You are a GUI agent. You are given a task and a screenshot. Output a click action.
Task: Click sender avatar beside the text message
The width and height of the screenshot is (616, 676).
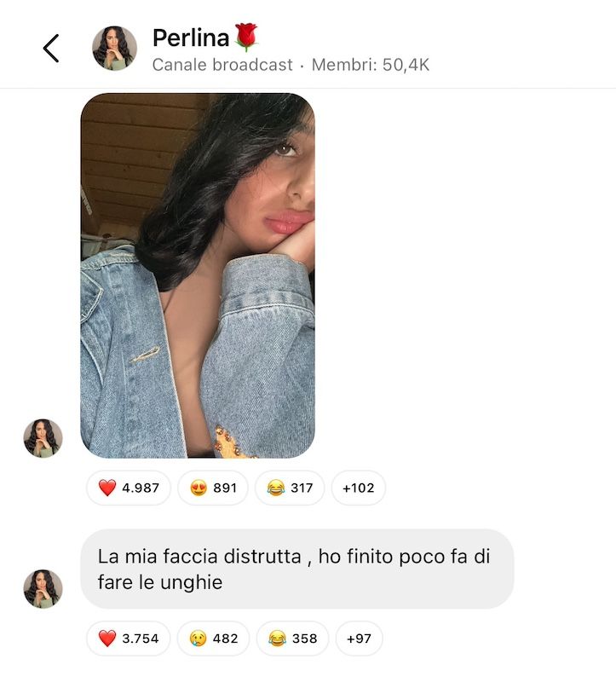click(43, 589)
